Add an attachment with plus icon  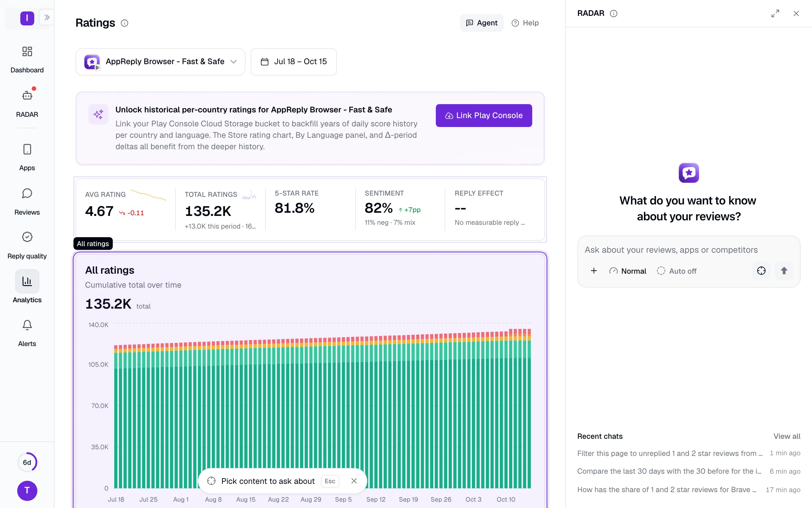593,271
